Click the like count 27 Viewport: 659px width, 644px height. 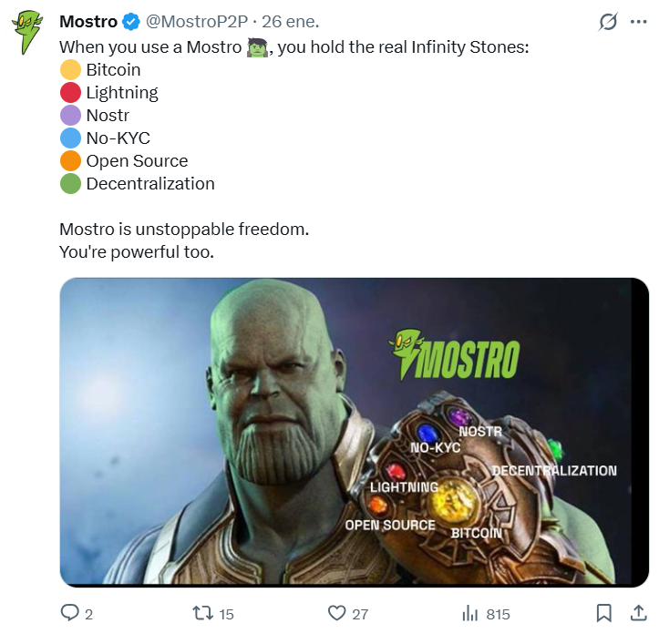[360, 614]
